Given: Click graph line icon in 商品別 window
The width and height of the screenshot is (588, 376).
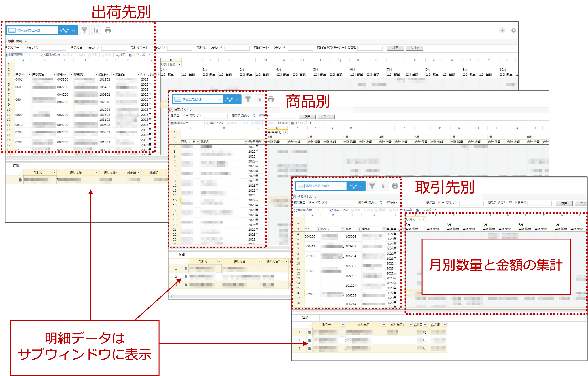Looking at the screenshot, I should [x=229, y=99].
